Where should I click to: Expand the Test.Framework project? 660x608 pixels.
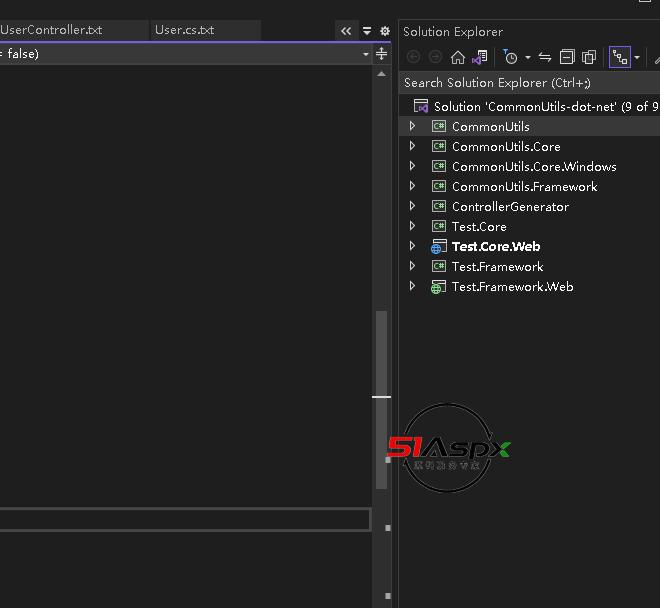pos(412,266)
